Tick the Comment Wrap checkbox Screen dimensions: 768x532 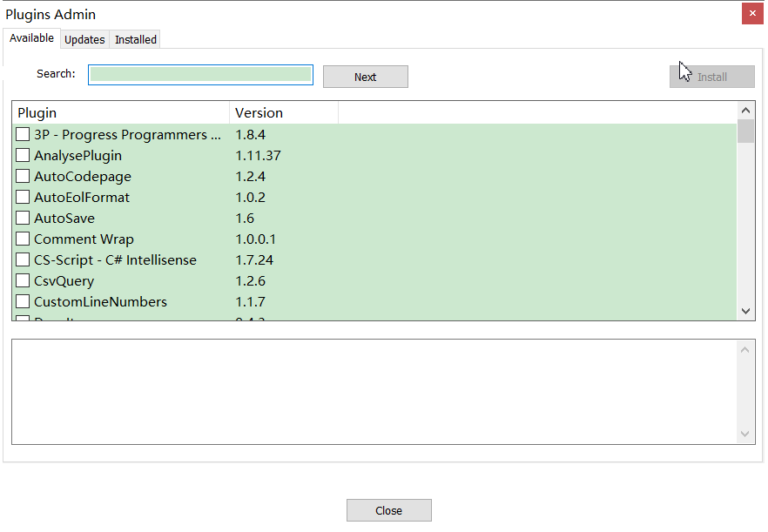(x=22, y=239)
